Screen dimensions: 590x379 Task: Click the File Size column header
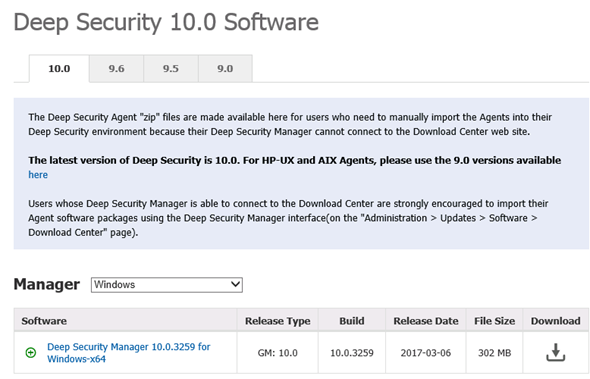click(x=494, y=321)
